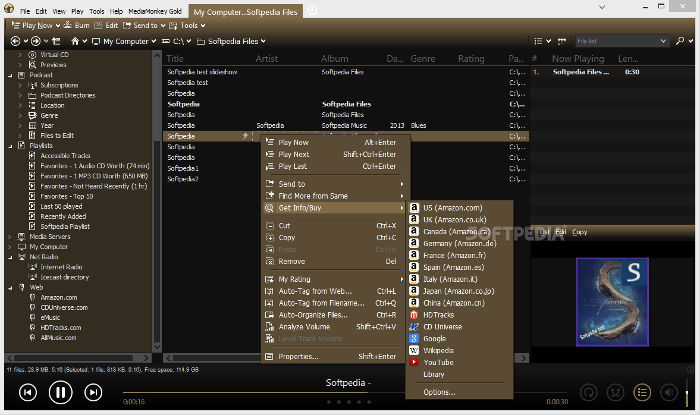Click the speaker volume icon
Viewport: 700px width, 415px height.
668,393
